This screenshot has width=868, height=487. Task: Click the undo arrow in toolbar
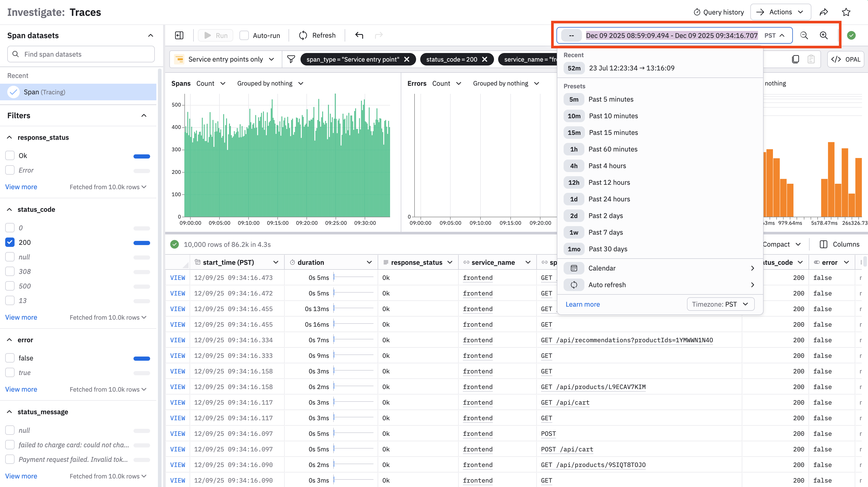[x=359, y=35]
